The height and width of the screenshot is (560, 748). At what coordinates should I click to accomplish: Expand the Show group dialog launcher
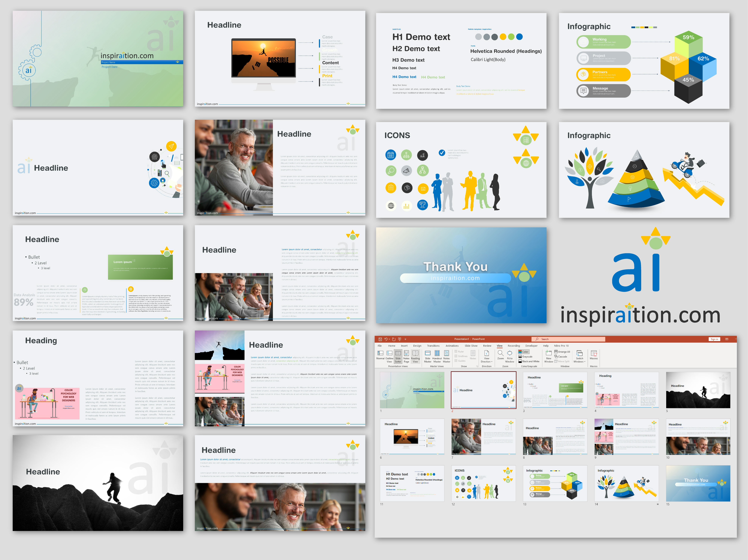[x=477, y=366]
